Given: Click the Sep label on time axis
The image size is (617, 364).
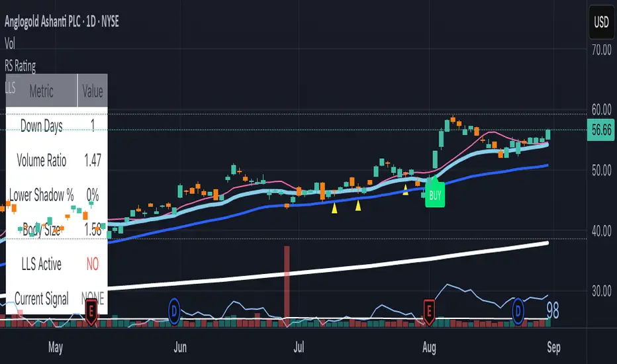Looking at the screenshot, I should [x=553, y=347].
